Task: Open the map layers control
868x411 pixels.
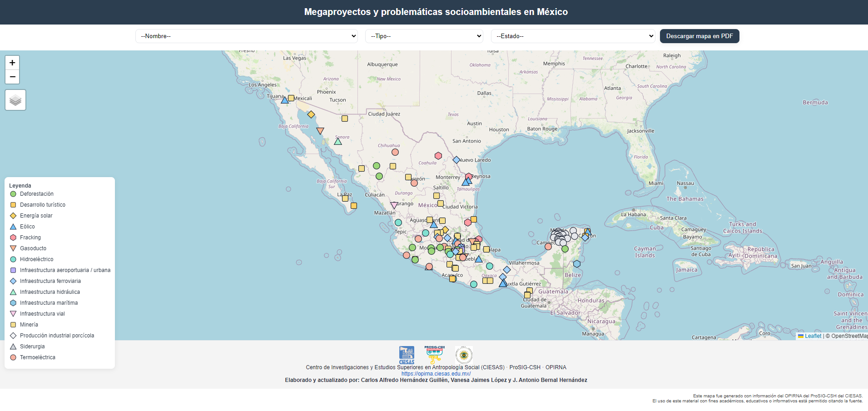Action: [x=15, y=100]
